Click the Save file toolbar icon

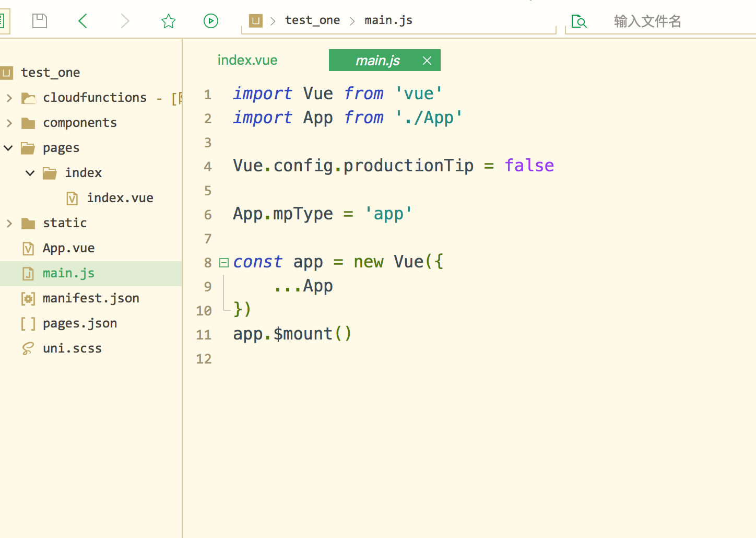(x=40, y=21)
